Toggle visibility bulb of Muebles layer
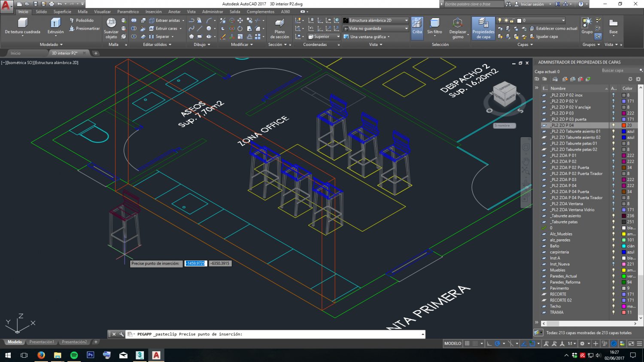644x362 pixels. [614, 270]
